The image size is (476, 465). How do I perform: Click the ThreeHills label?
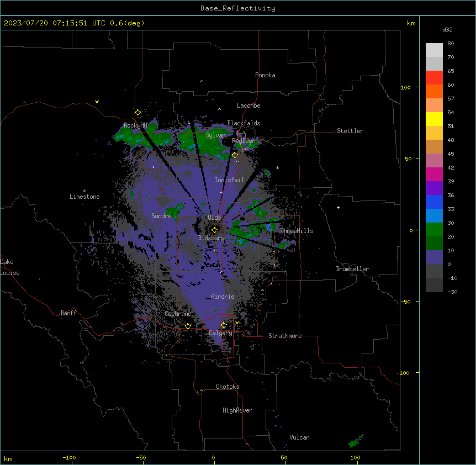(297, 231)
